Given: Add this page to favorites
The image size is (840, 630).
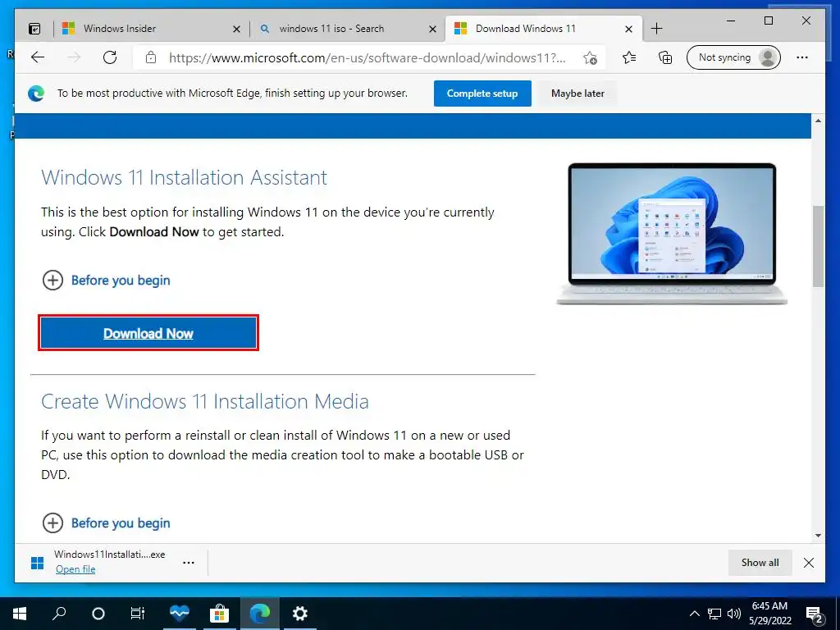Looking at the screenshot, I should 590,58.
